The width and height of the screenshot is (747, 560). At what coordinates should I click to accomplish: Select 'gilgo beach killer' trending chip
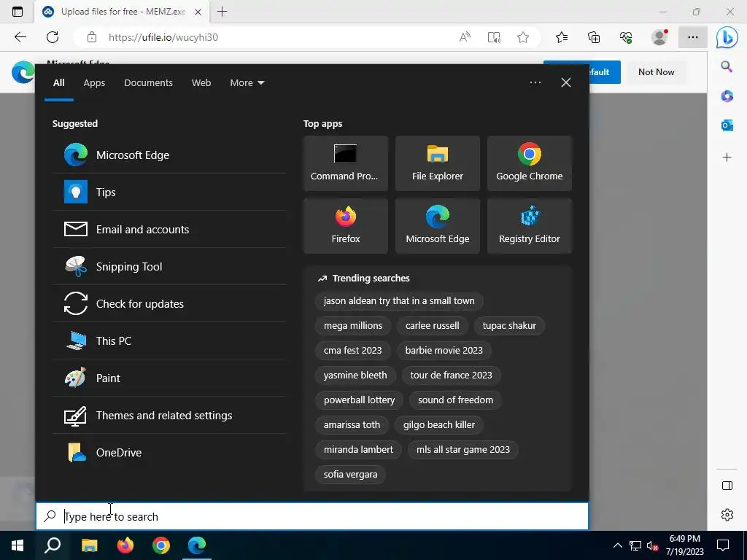pos(438,425)
